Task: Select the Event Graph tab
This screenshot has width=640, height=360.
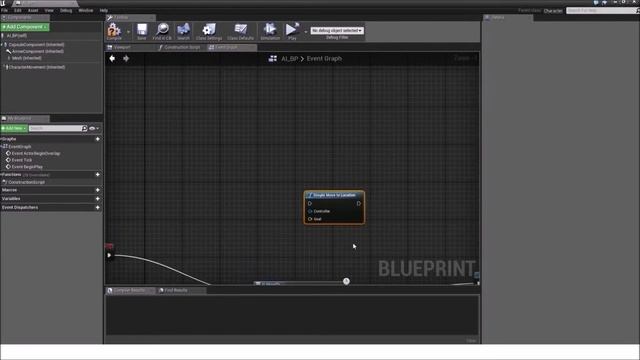Action: (232, 47)
